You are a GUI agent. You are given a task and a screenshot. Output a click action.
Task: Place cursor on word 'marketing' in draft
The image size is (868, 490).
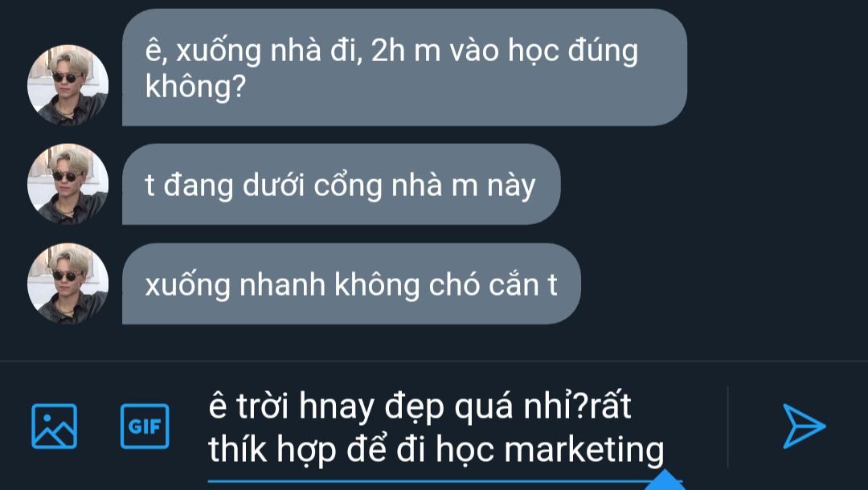point(584,449)
